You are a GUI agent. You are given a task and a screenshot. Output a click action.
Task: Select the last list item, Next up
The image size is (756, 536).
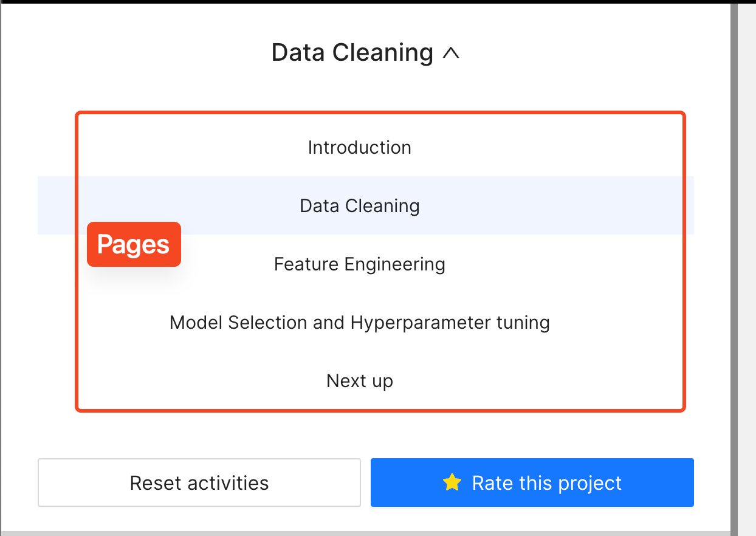click(x=360, y=381)
